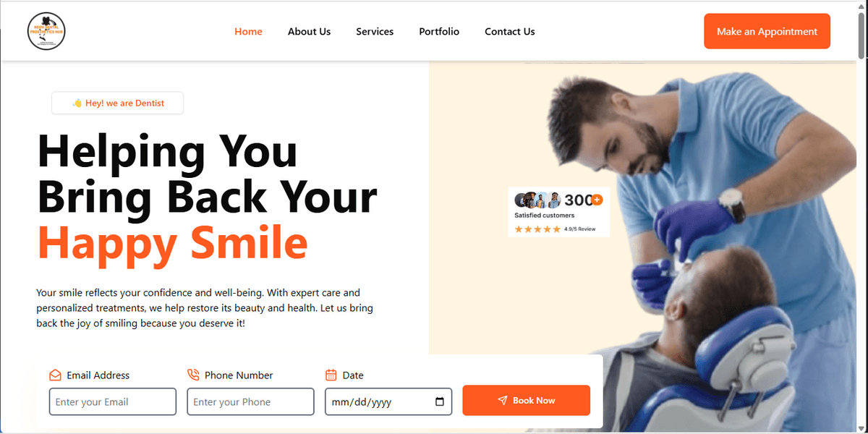Click the phone icon beside Phone Number

point(193,375)
